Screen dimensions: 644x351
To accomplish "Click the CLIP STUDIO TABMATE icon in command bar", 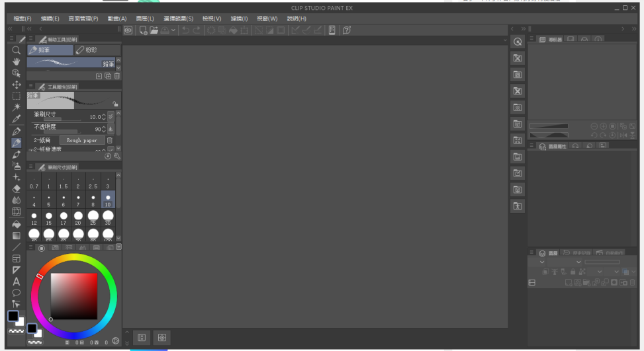I will (x=332, y=30).
